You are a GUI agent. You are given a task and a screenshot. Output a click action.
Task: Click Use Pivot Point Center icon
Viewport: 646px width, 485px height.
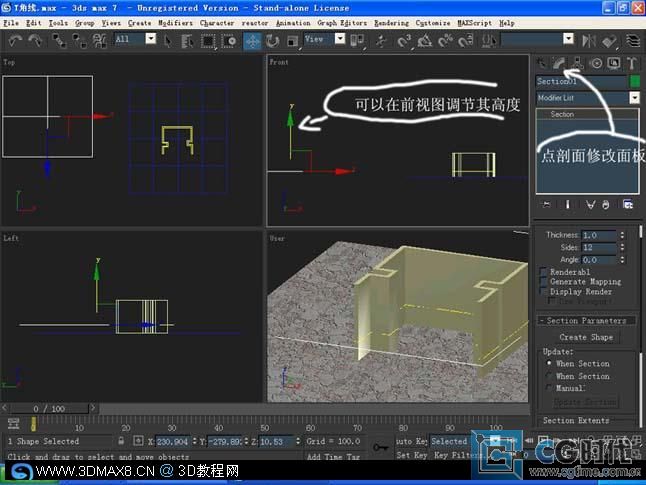[357, 40]
